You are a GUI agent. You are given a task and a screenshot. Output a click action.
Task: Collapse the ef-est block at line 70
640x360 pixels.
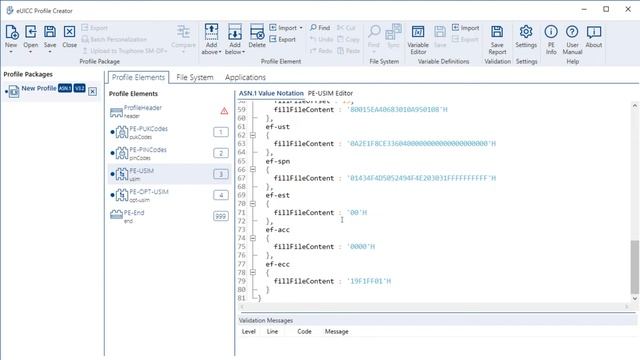[x=253, y=204]
